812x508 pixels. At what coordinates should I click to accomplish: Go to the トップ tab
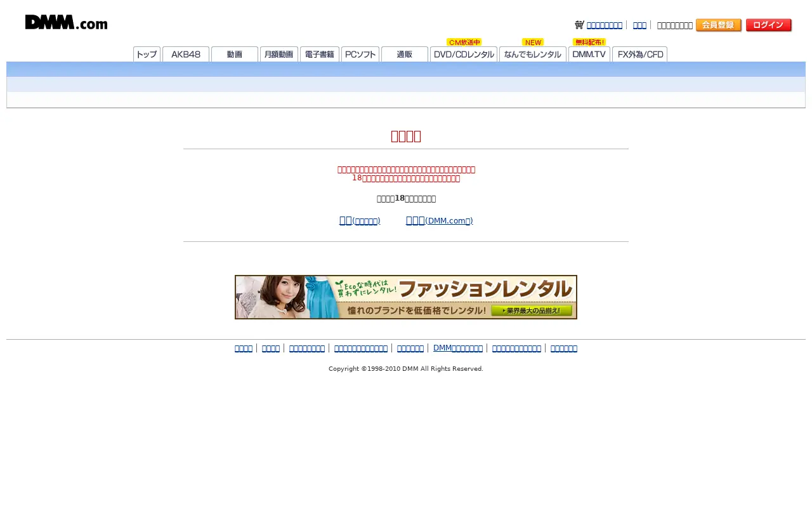tap(147, 55)
